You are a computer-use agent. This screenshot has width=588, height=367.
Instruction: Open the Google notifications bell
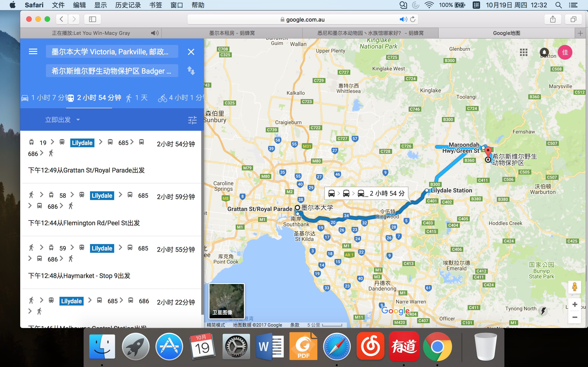[544, 52]
